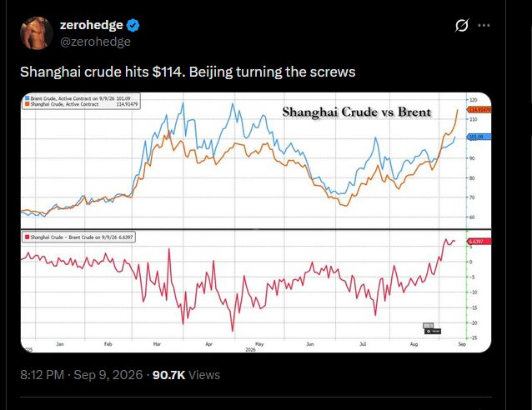This screenshot has width=532, height=410.
Task: Click the blue Brent Crude legend swatch
Action: [x=28, y=98]
